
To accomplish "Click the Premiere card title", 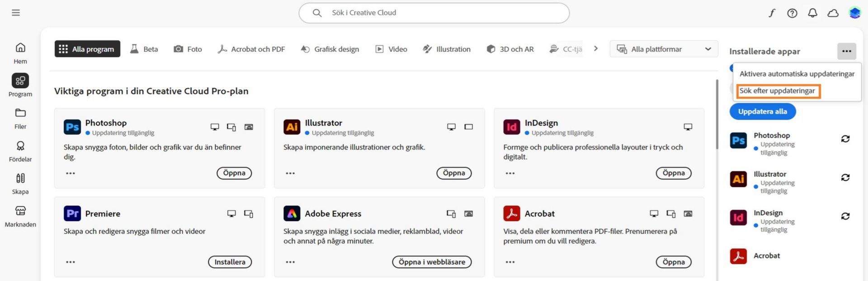I will pyautogui.click(x=103, y=214).
